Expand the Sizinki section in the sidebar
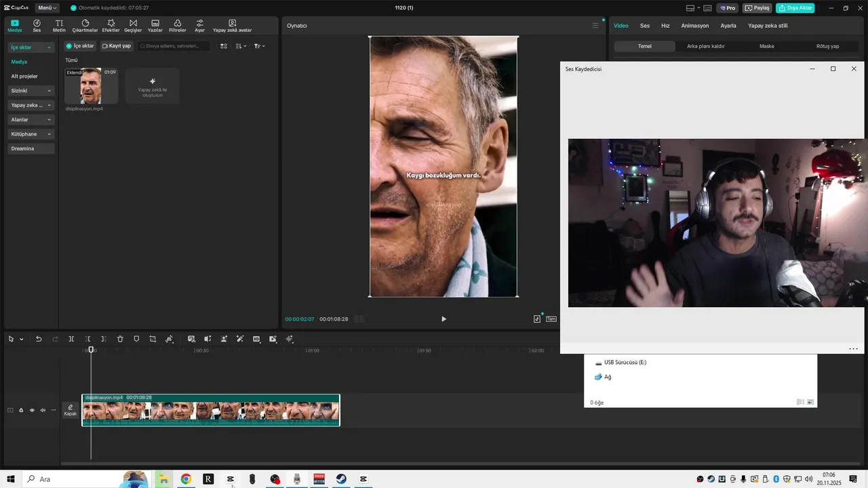This screenshot has width=868, height=488. (31, 91)
